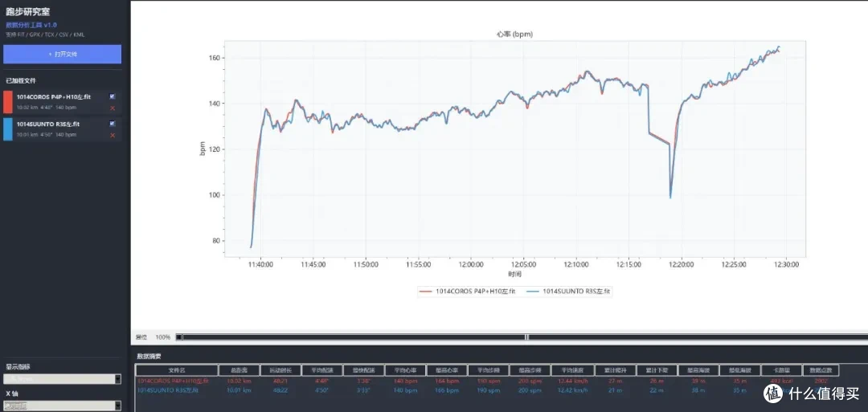This screenshot has width=868, height=412.
Task: Uncheck the 1014SUUNTO R3S file checkbox
Action: pyautogui.click(x=113, y=124)
